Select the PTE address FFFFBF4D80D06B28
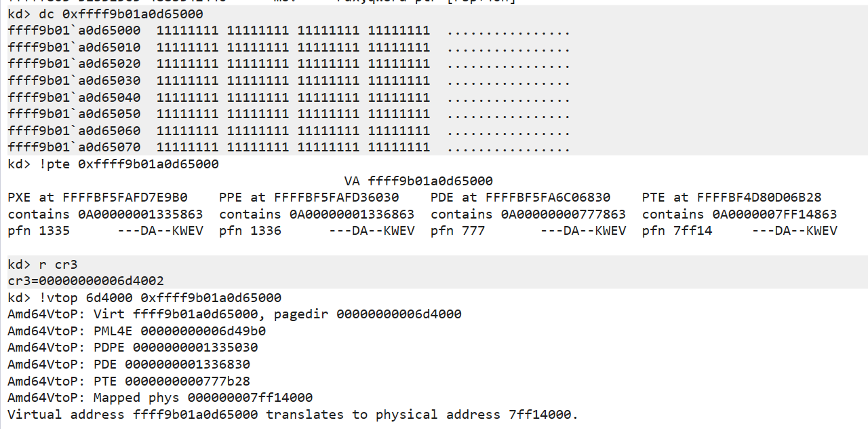 pos(759,198)
